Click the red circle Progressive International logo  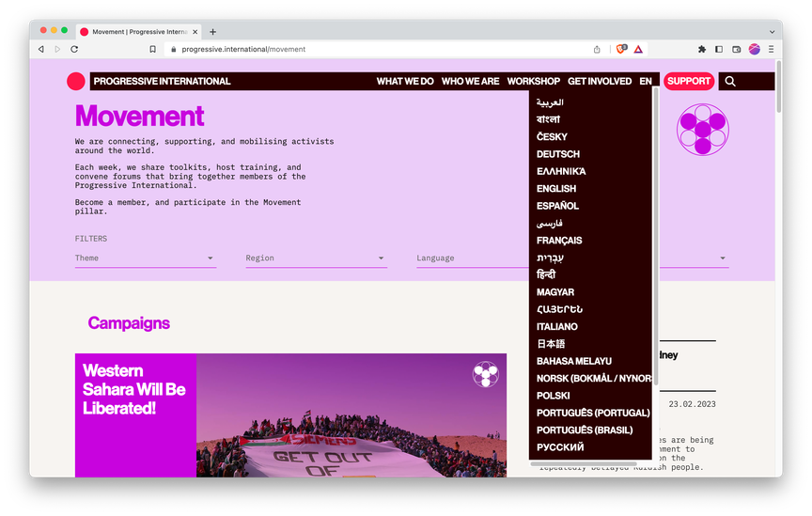(75, 82)
